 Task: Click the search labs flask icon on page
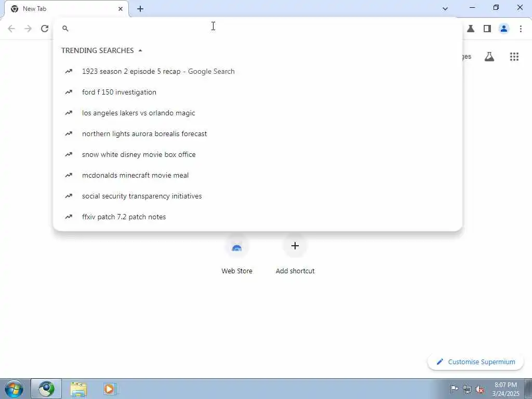pyautogui.click(x=489, y=57)
